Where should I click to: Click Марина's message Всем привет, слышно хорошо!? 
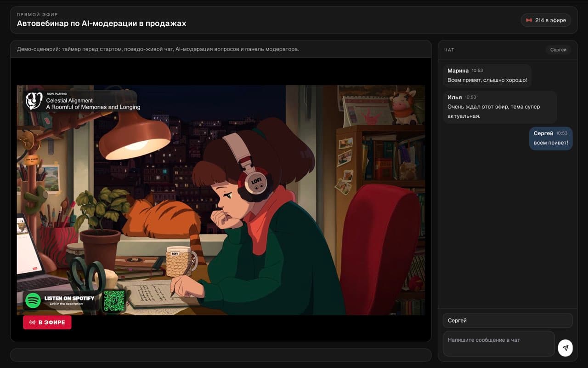[x=487, y=75]
